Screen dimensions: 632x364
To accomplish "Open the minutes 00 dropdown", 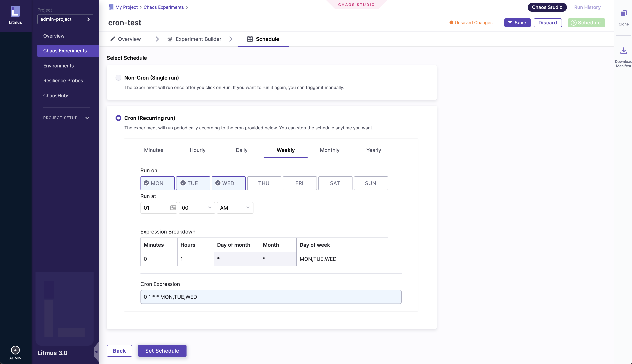I will (197, 208).
